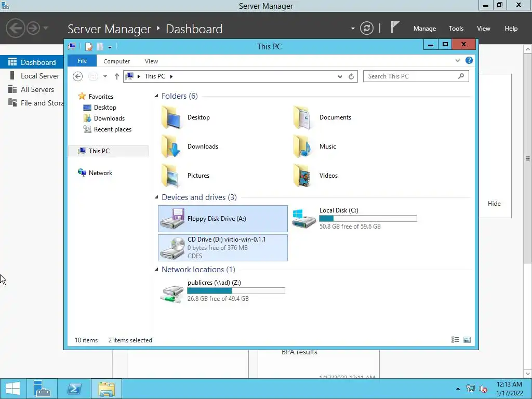Collapse the Network locations (1) group
This screenshot has width=532, height=399.
click(156, 270)
